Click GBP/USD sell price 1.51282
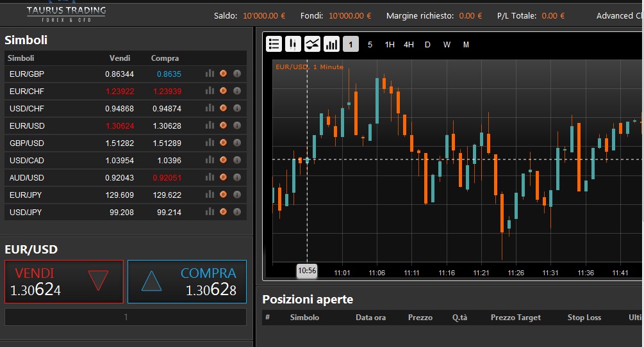 (120, 143)
